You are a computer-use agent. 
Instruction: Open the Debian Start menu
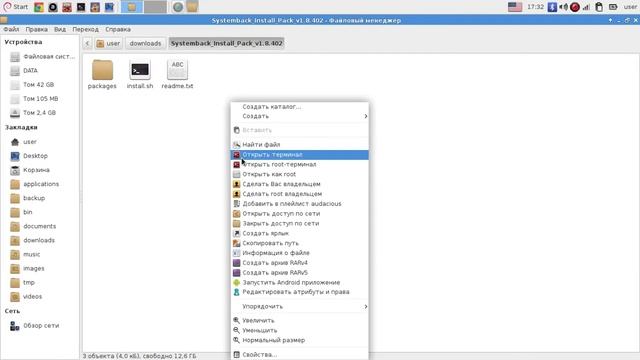16,7
